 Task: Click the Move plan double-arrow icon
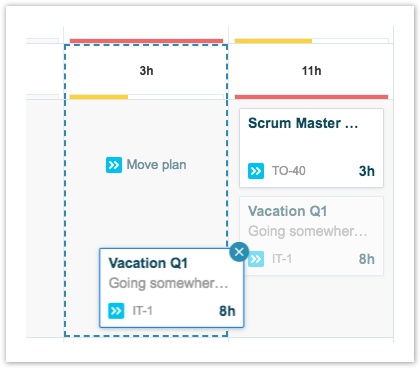[114, 165]
